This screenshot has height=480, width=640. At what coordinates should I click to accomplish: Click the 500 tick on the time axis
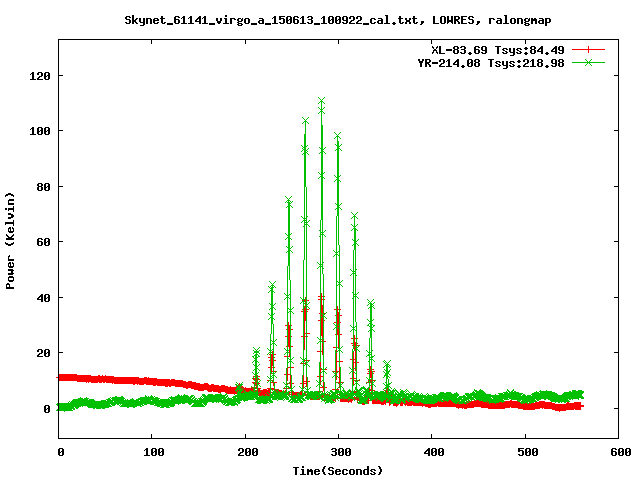[524, 452]
